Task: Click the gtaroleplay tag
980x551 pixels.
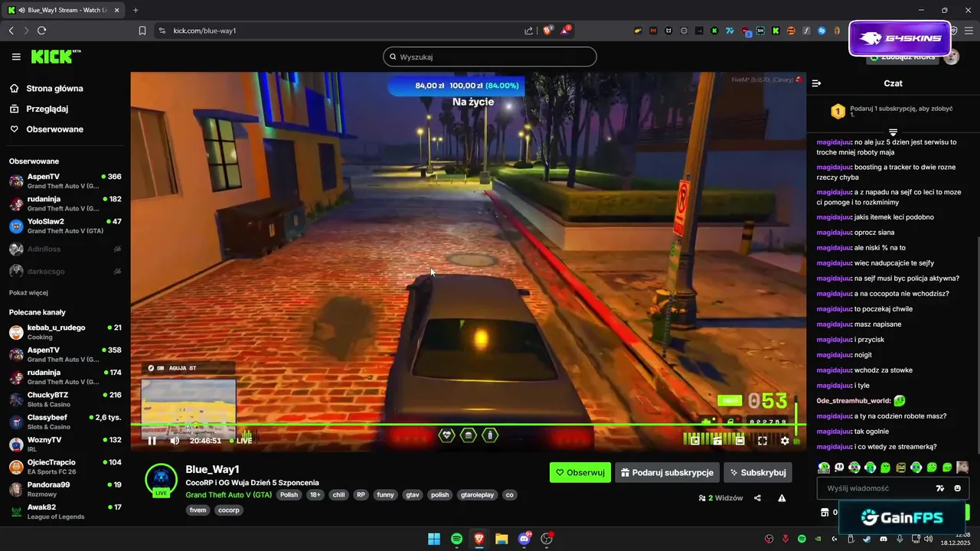Action: (x=478, y=495)
